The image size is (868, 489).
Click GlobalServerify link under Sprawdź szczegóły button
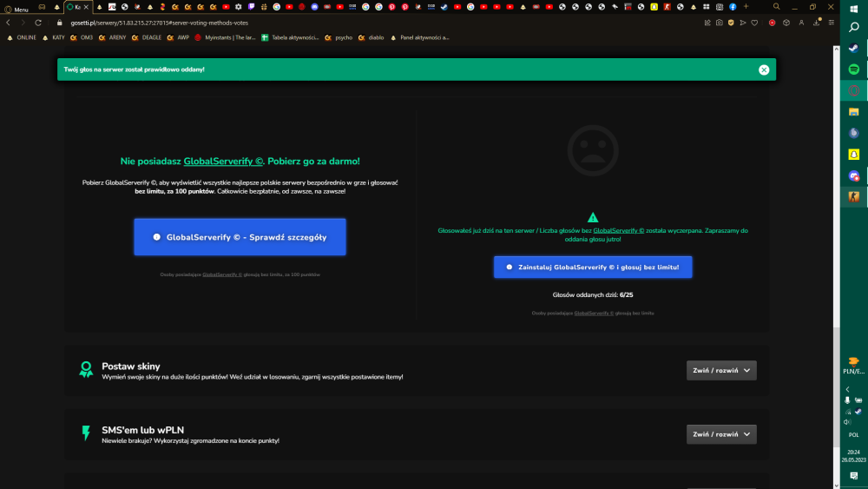(x=222, y=274)
